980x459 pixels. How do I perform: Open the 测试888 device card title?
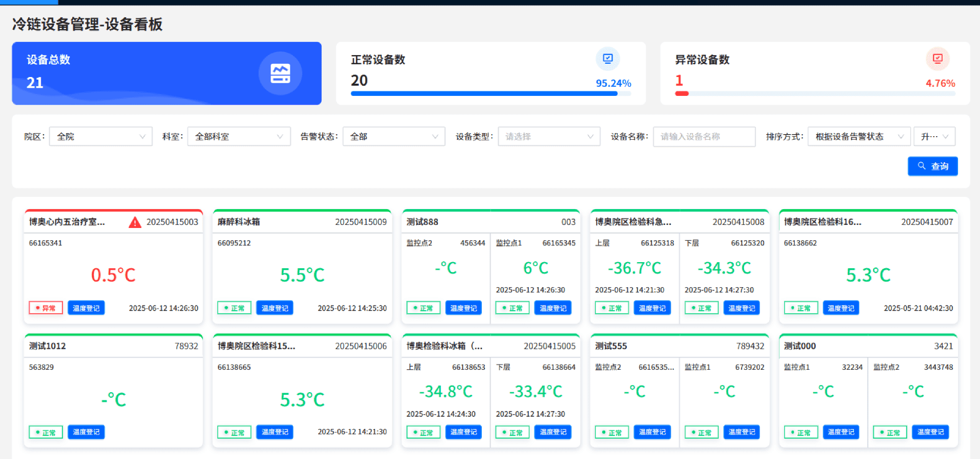coord(422,222)
